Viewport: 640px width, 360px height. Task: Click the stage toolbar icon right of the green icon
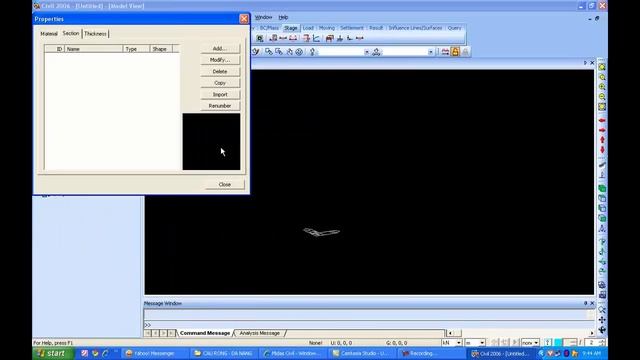[273, 38]
